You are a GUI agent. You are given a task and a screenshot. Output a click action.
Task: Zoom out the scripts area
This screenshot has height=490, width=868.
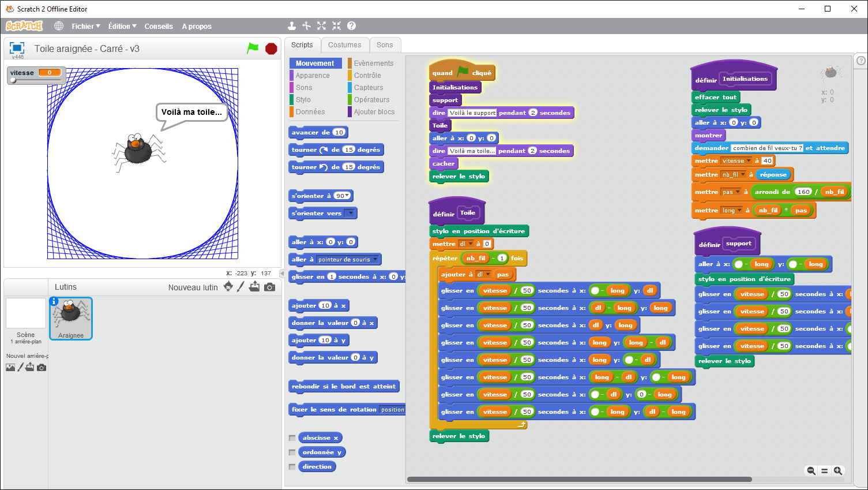(811, 471)
